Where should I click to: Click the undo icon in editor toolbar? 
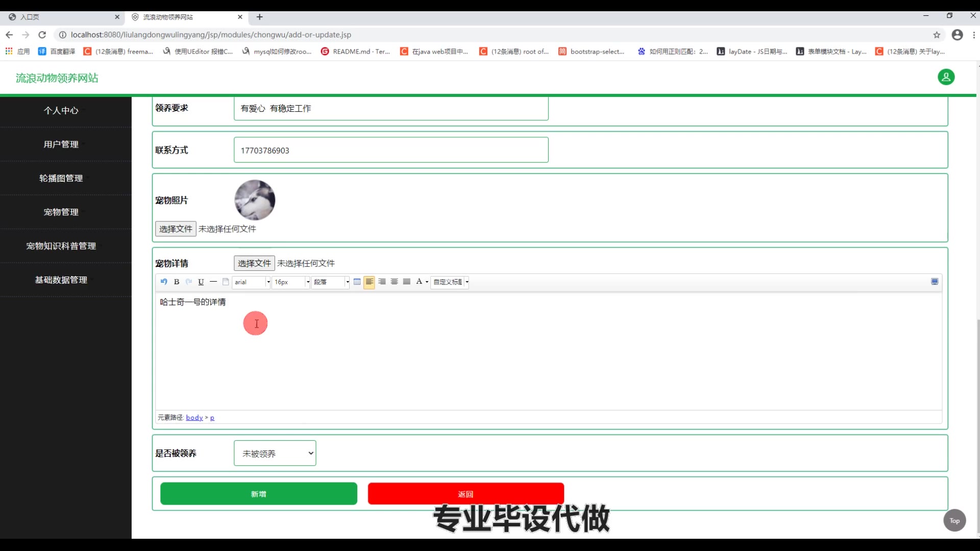click(x=164, y=282)
